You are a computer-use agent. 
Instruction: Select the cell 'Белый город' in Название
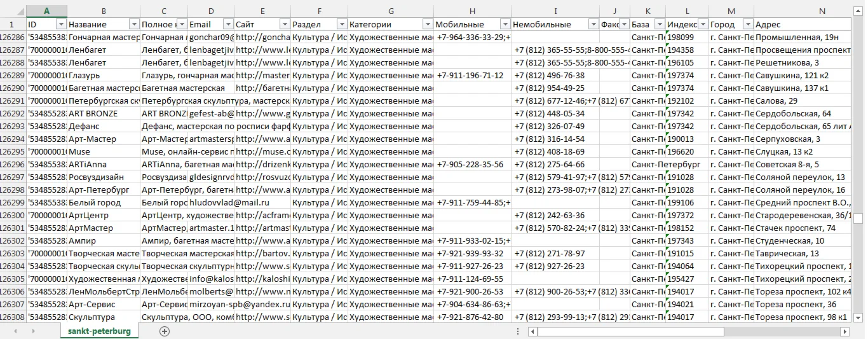tap(104, 202)
